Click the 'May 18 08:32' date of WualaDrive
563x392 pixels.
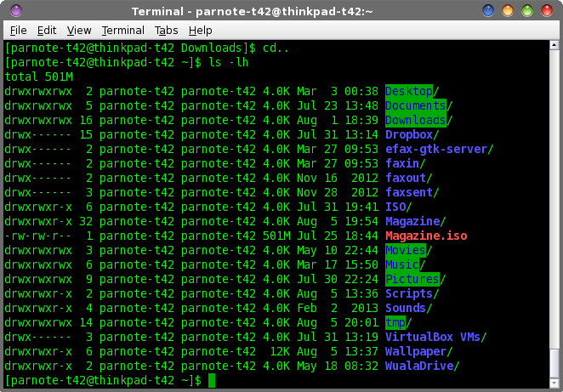tap(338, 366)
